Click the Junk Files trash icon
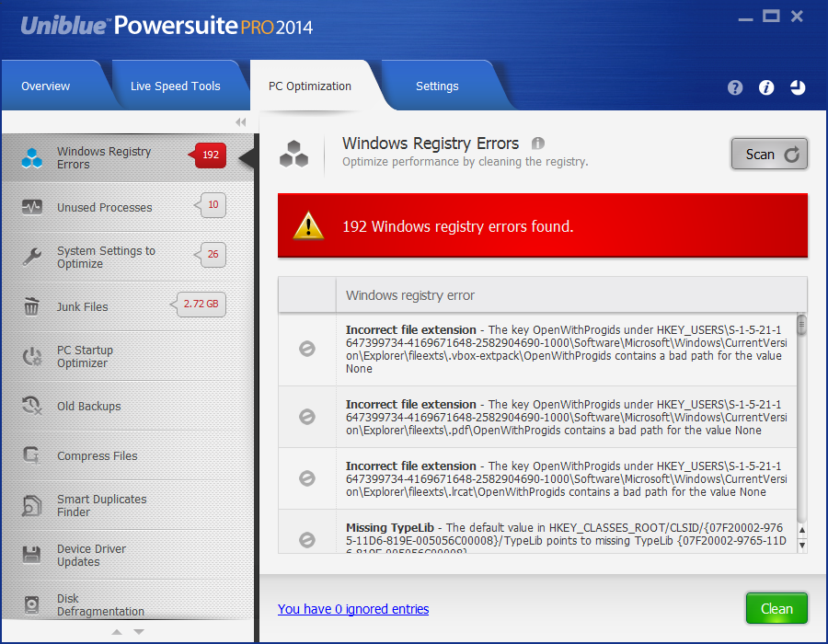Viewport: 828px width, 644px height. [x=31, y=306]
